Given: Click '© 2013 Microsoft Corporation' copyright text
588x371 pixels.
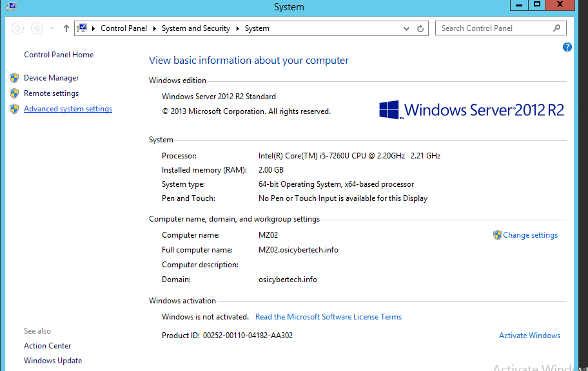Looking at the screenshot, I should click(246, 111).
